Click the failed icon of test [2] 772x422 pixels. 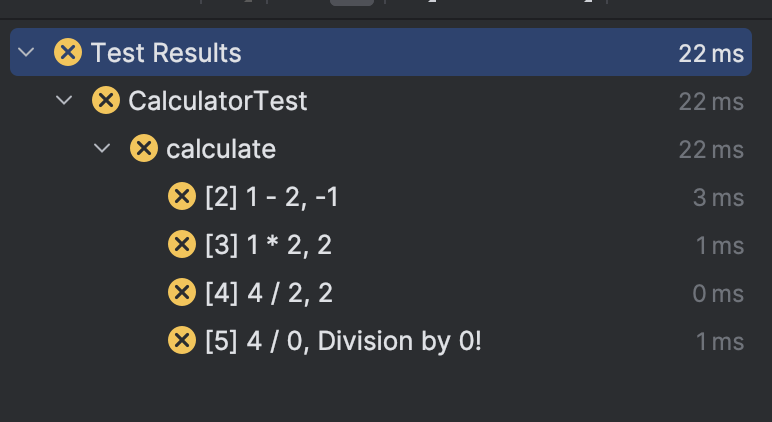[x=181, y=197]
